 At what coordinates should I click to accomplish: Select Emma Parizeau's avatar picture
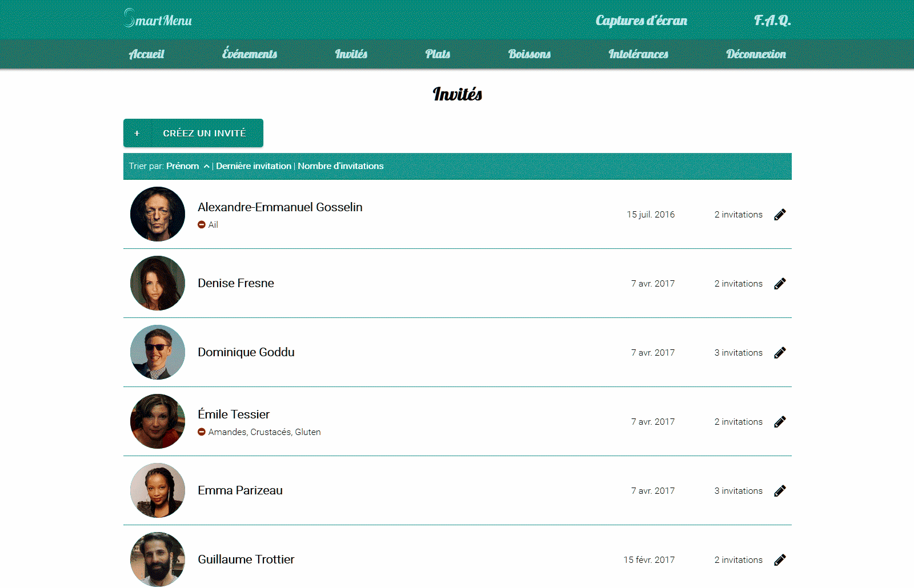pyautogui.click(x=158, y=490)
